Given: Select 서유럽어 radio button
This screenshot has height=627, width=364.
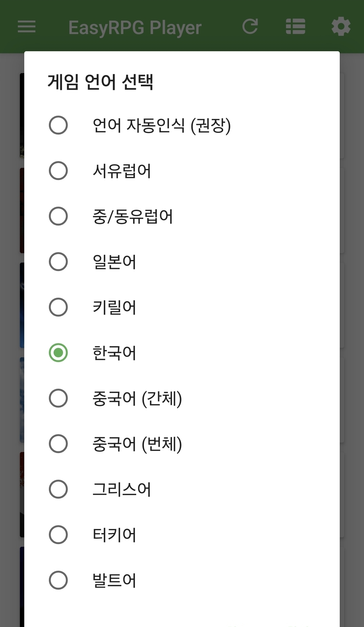Looking at the screenshot, I should click(58, 171).
